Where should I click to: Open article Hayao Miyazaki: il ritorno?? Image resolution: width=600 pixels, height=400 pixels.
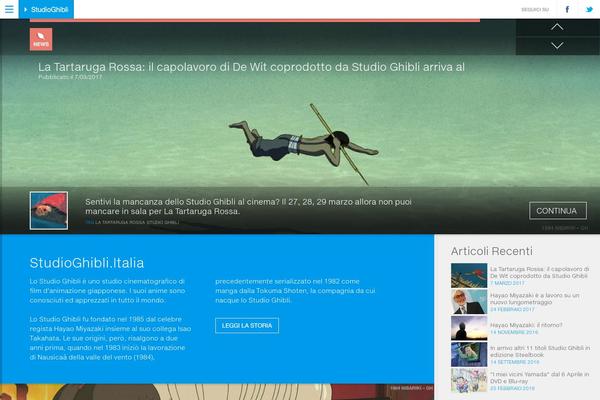(526, 325)
